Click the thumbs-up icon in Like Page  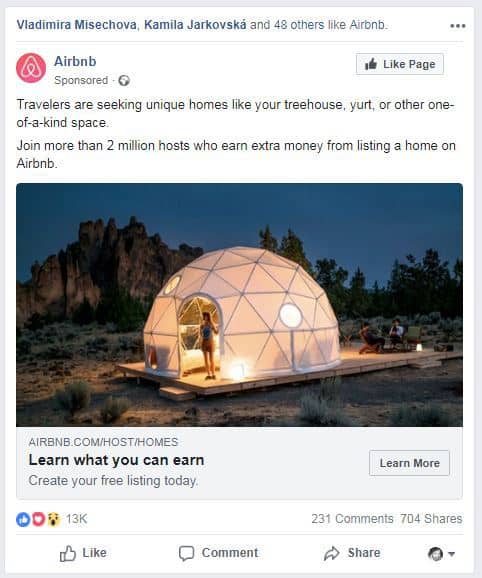point(371,64)
